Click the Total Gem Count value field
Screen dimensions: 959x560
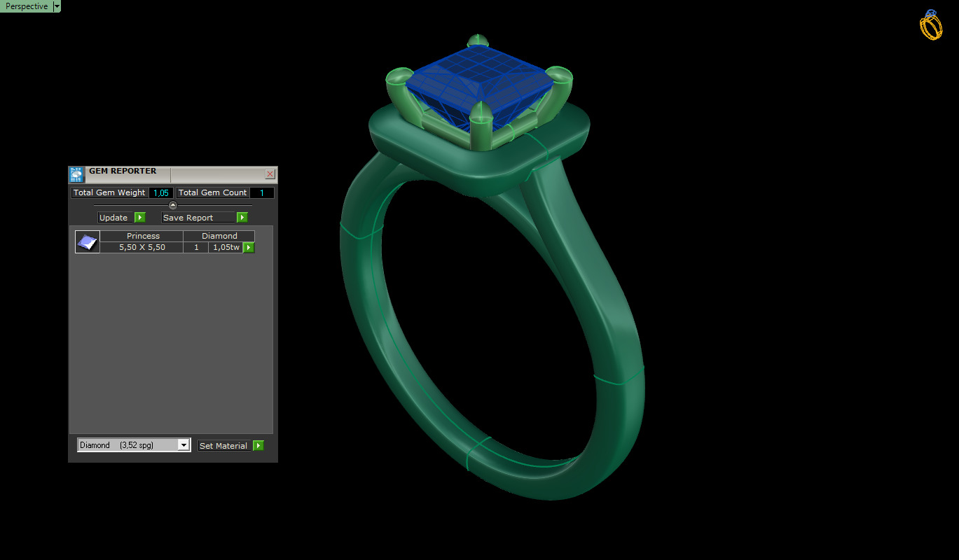[262, 192]
